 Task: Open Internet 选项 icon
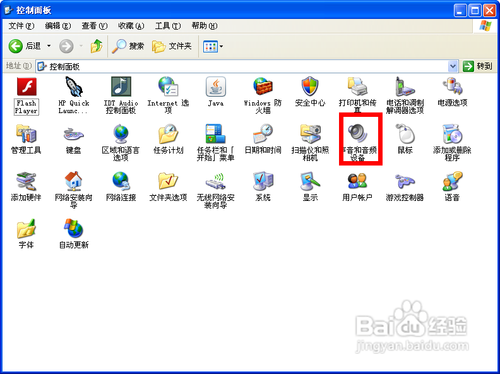(x=168, y=87)
